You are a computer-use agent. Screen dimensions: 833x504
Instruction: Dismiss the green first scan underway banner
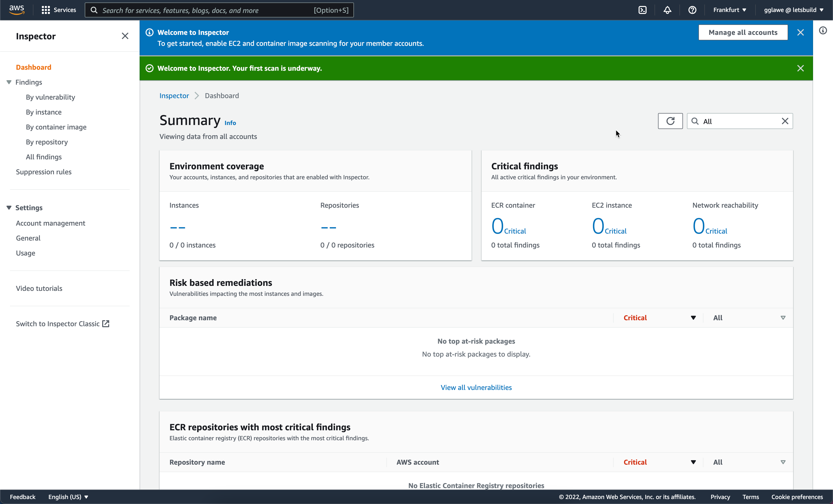coord(800,68)
